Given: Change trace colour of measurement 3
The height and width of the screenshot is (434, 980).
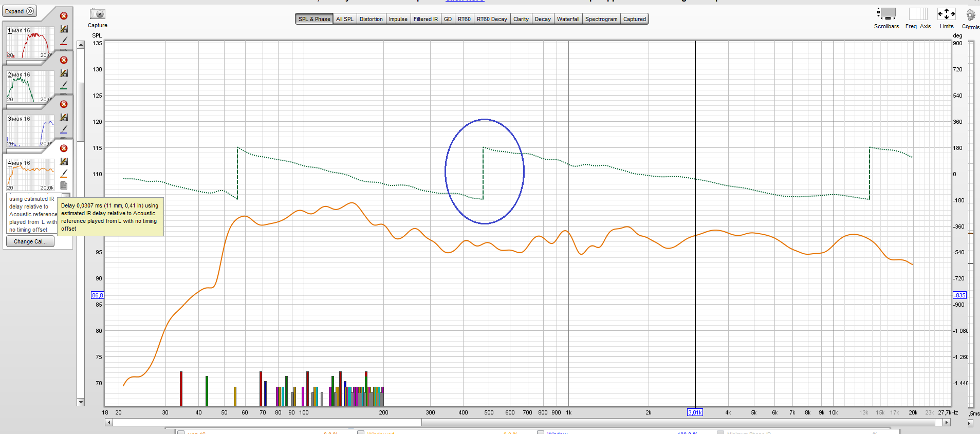Looking at the screenshot, I should coord(64,129).
